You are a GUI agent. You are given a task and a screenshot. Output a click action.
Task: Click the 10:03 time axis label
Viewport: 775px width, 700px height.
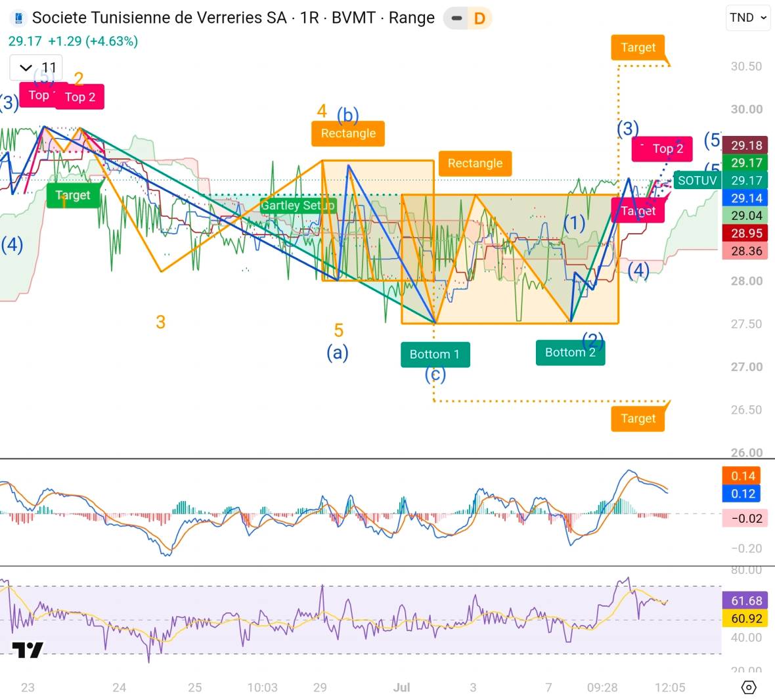click(x=262, y=687)
